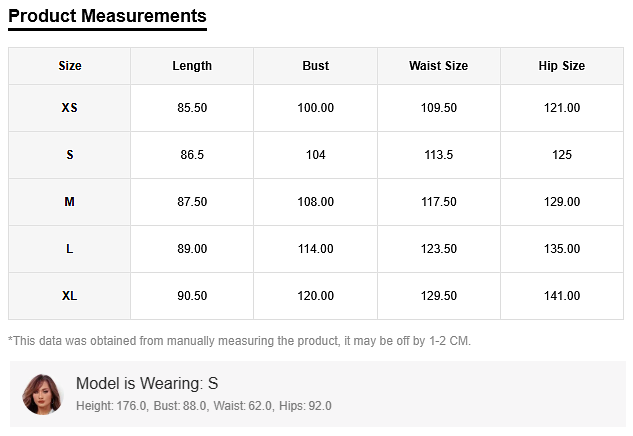
Task: Select the XS size row label
Action: 70,108
